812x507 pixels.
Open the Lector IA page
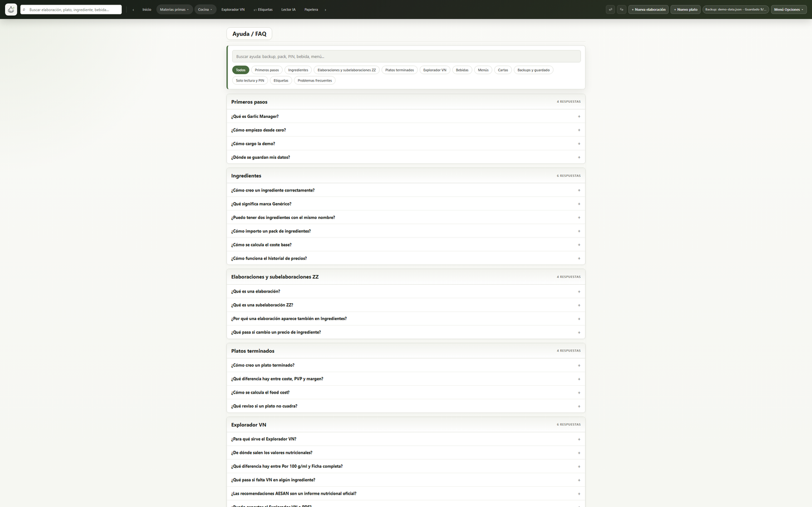(x=288, y=10)
